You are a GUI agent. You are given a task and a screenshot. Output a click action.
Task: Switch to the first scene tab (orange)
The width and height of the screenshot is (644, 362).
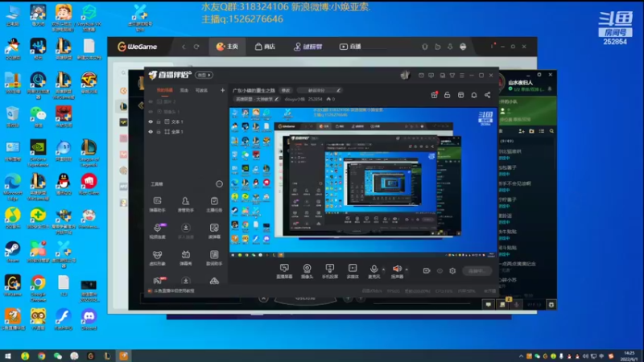(x=165, y=90)
